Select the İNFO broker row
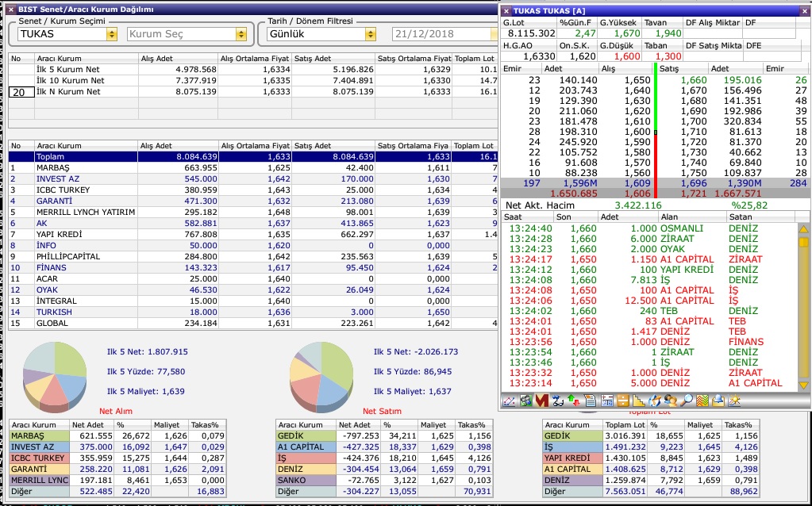This screenshot has height=506, width=812. [253, 246]
